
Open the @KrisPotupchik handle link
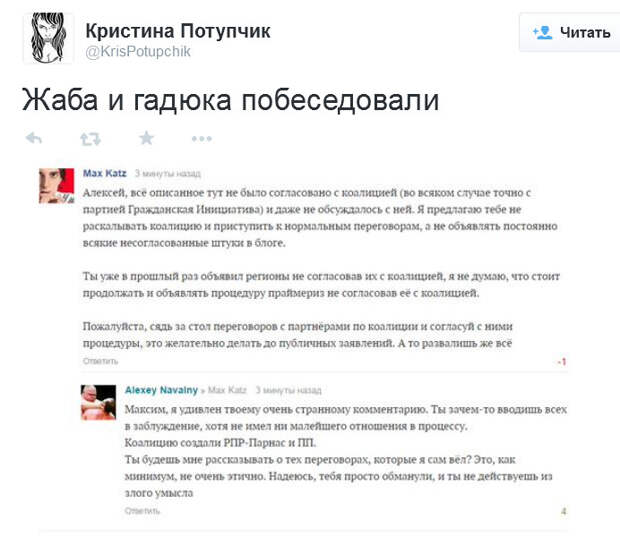(138, 51)
